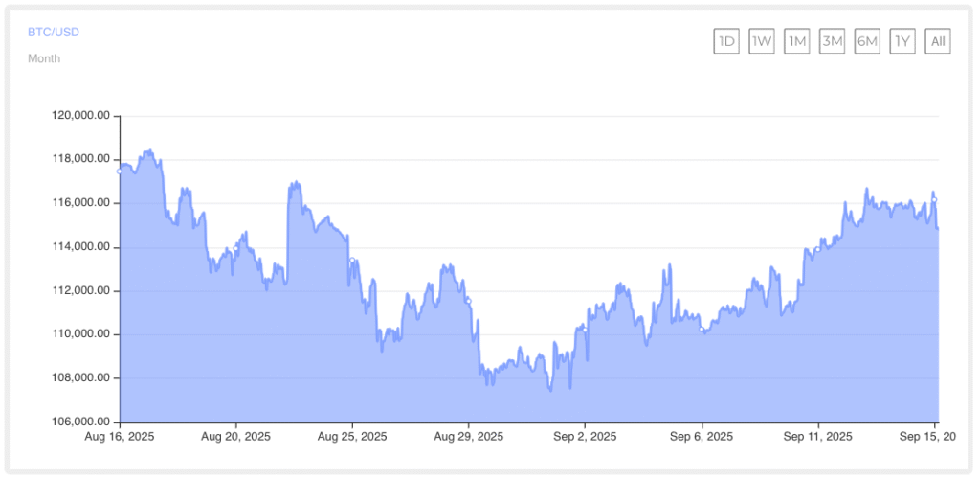Viewport: 980px width, 479px height.
Task: Click the Sep 11, 2025 x-axis date
Action: (817, 436)
